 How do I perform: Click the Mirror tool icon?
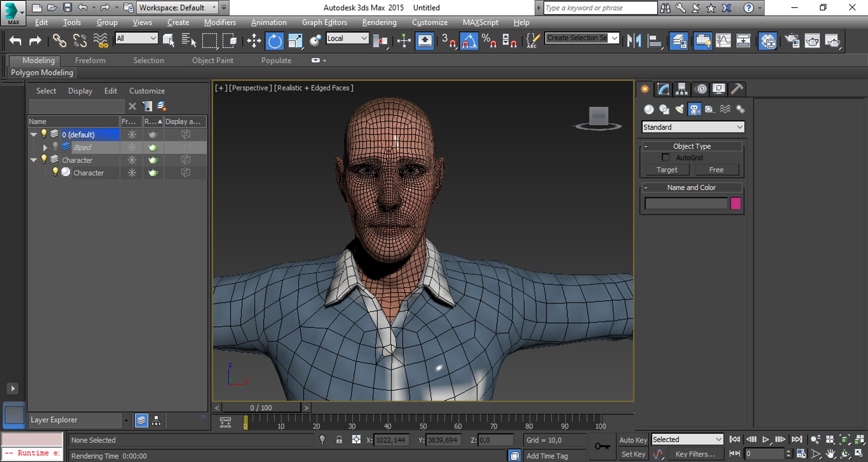point(634,41)
